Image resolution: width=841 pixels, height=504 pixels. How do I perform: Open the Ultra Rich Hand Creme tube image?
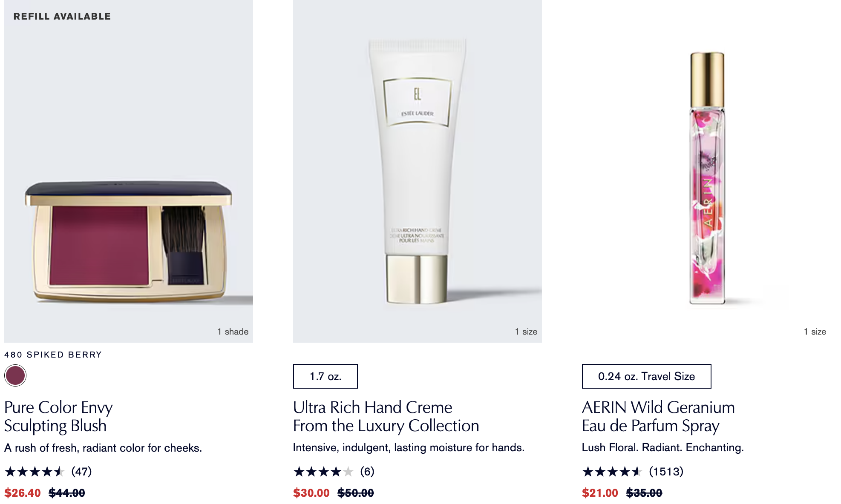[x=418, y=171]
